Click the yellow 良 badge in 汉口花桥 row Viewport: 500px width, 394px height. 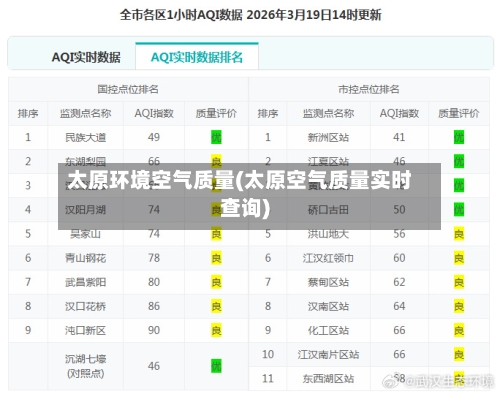[x=216, y=306]
